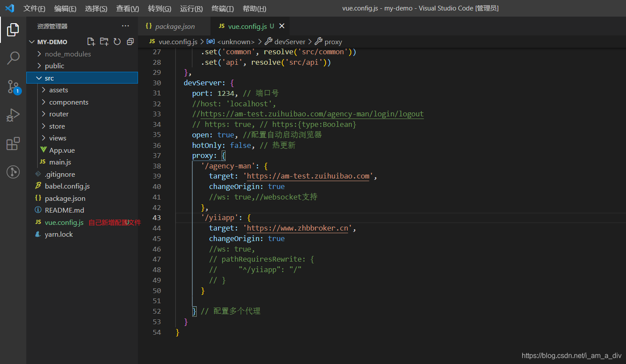Click the symbol icon before <unknown> in the breadcrumb
This screenshot has height=364, width=626.
(x=210, y=42)
